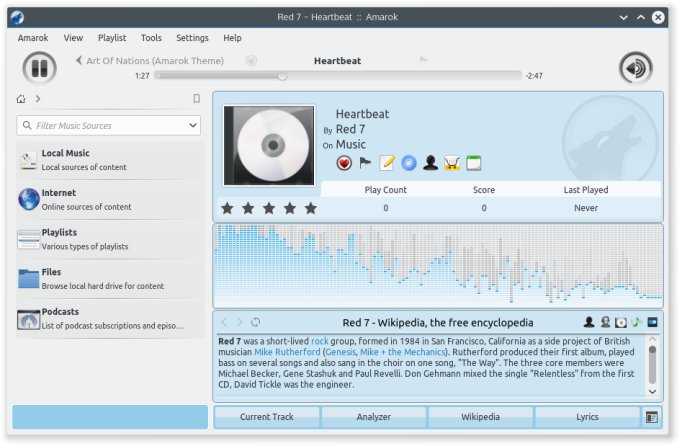Click the playback position slider knob
The height and width of the screenshot is (446, 680).
(282, 76)
